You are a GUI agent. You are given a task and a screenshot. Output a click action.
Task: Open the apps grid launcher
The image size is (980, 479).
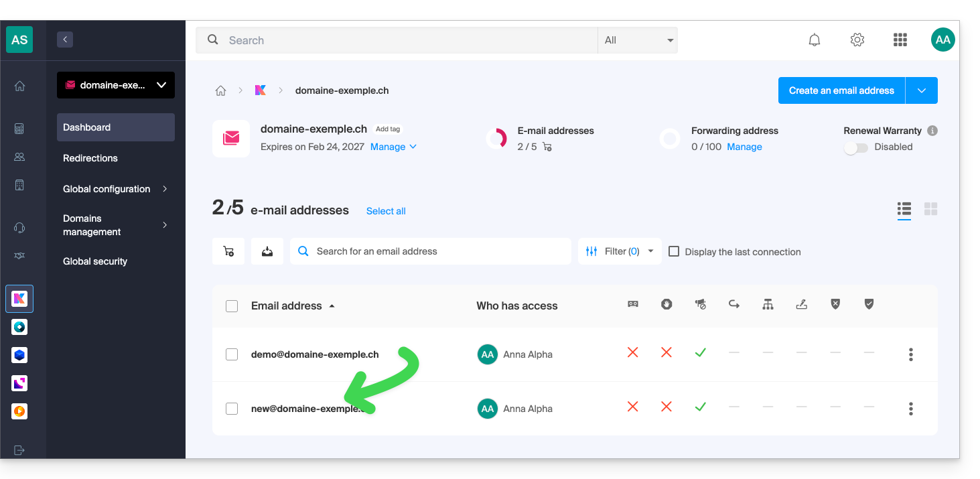(x=900, y=40)
